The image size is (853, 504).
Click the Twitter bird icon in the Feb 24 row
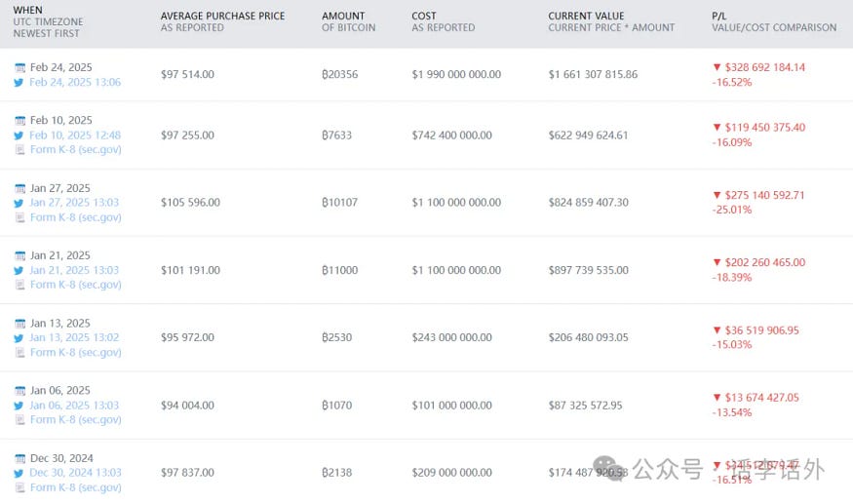click(x=19, y=83)
